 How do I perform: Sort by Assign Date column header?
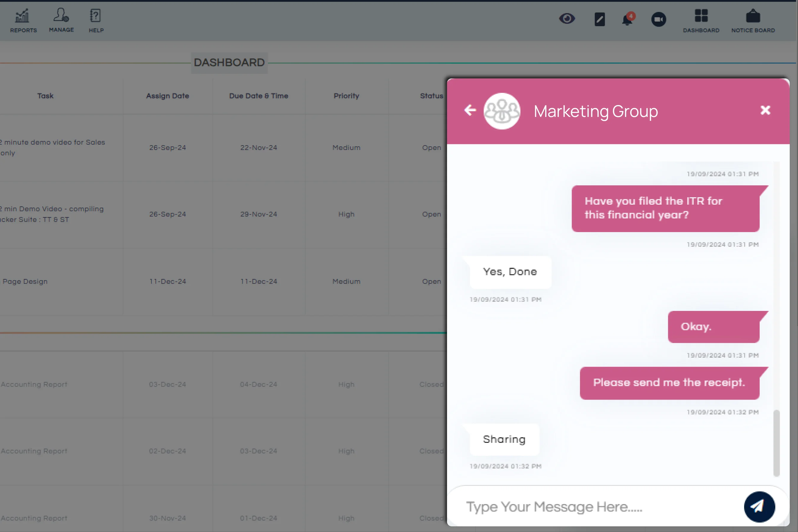[x=167, y=96]
